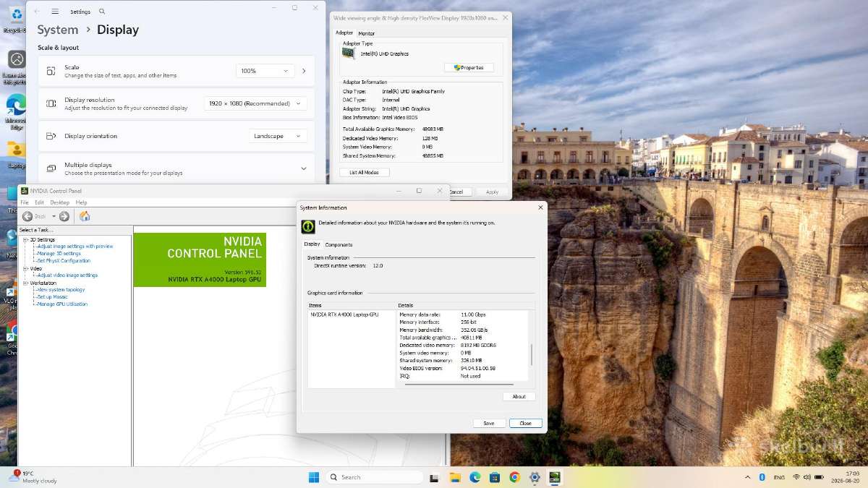The height and width of the screenshot is (488, 868).
Task: Open the Display orientation Landscape dropdown
Action: 278,136
